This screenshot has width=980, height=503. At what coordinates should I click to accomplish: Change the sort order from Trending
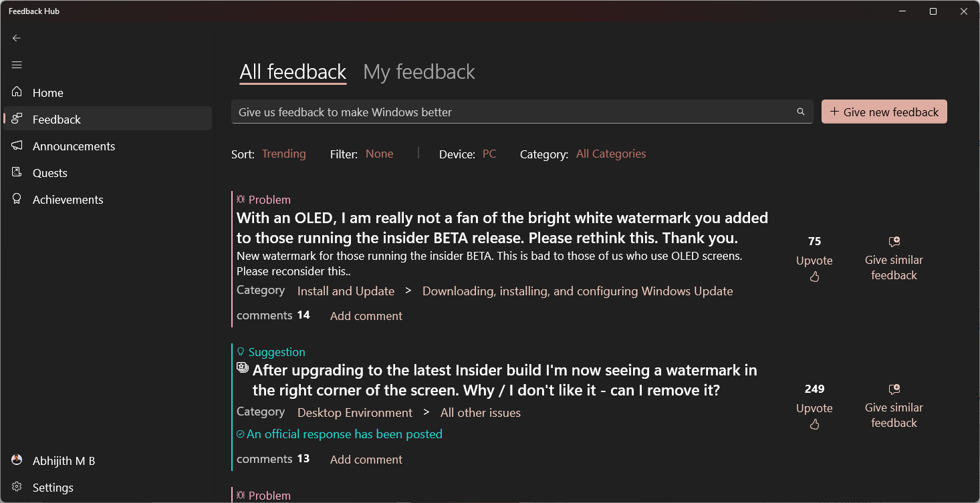[283, 154]
